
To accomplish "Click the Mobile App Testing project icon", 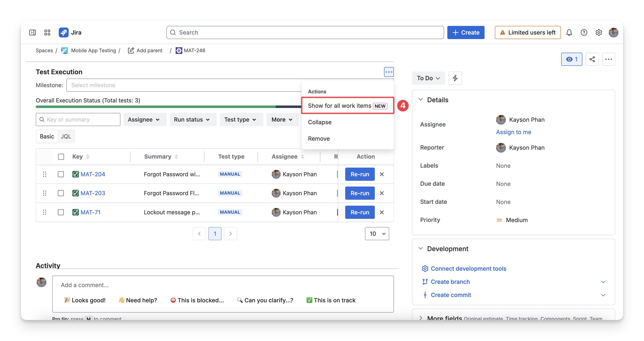I will (64, 51).
